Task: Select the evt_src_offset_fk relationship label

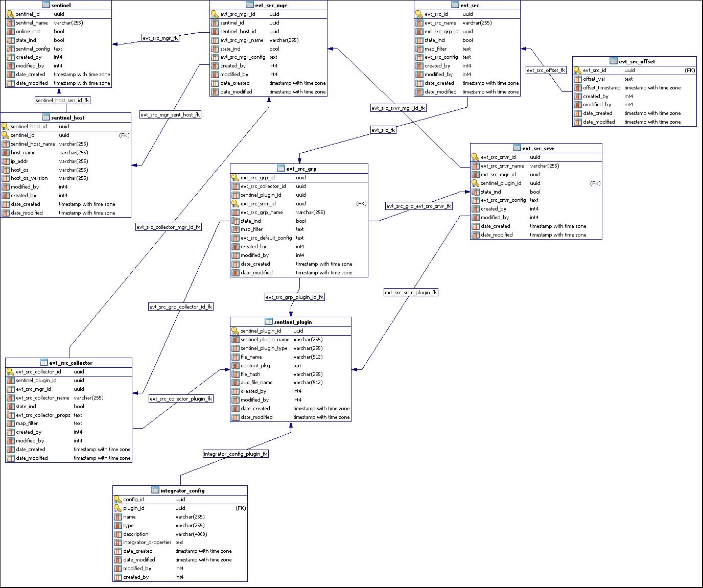Action: click(546, 70)
